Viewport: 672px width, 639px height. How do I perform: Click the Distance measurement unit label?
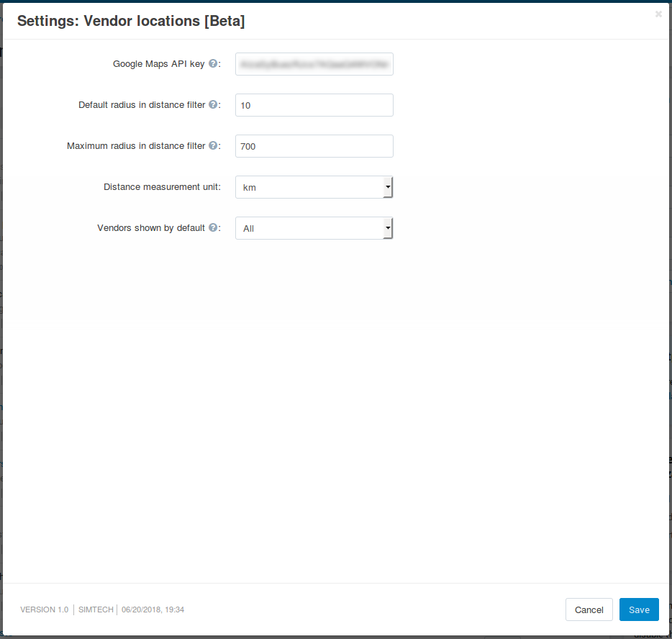coord(162,187)
